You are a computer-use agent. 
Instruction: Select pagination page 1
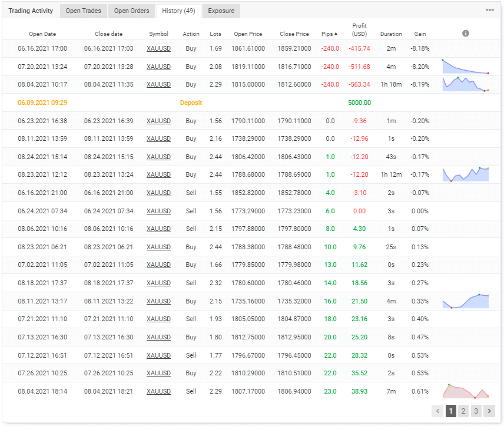click(x=450, y=411)
